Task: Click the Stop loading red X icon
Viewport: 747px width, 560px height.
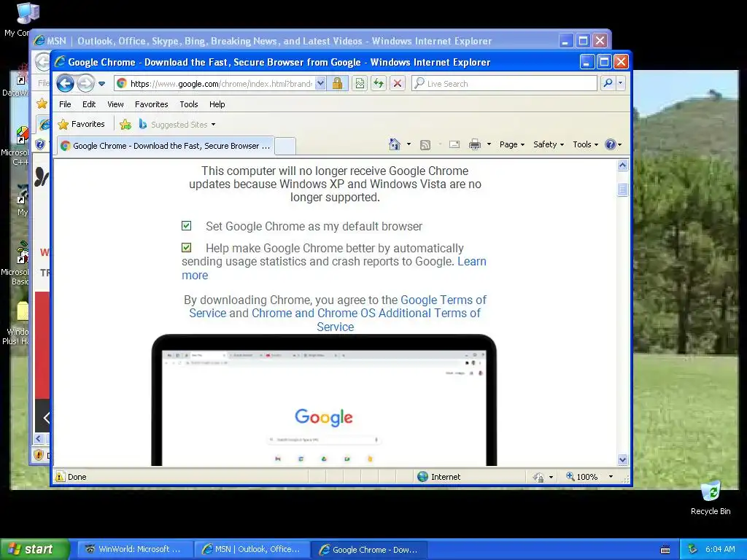Action: point(398,83)
